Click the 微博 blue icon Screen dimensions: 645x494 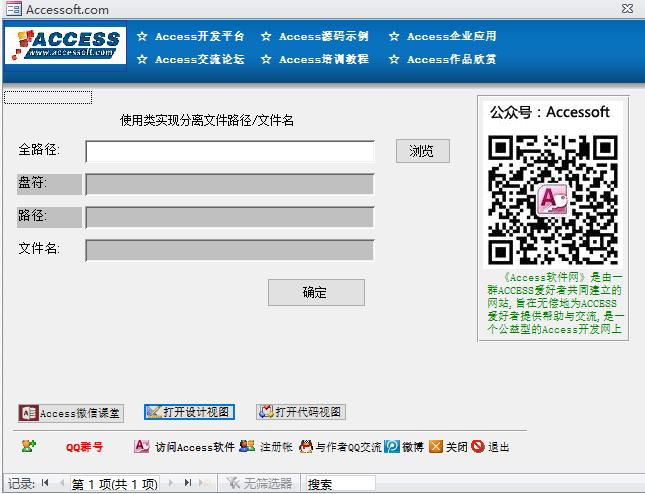click(x=392, y=446)
